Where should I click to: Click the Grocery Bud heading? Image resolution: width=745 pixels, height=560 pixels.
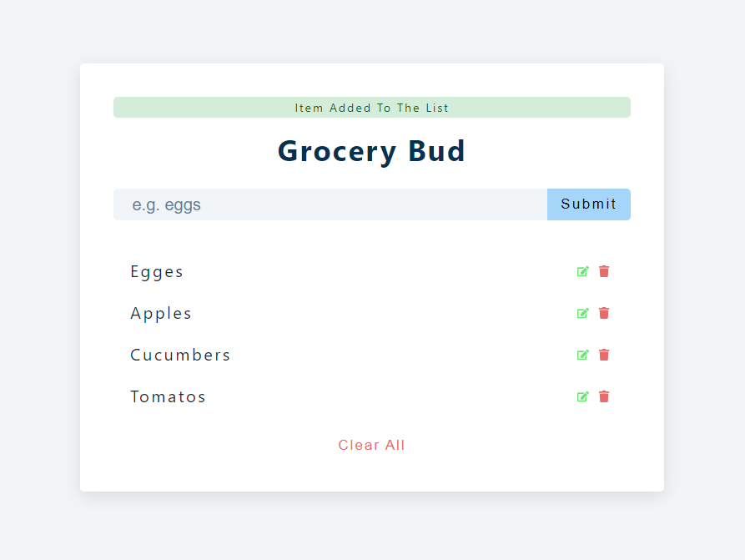click(371, 151)
